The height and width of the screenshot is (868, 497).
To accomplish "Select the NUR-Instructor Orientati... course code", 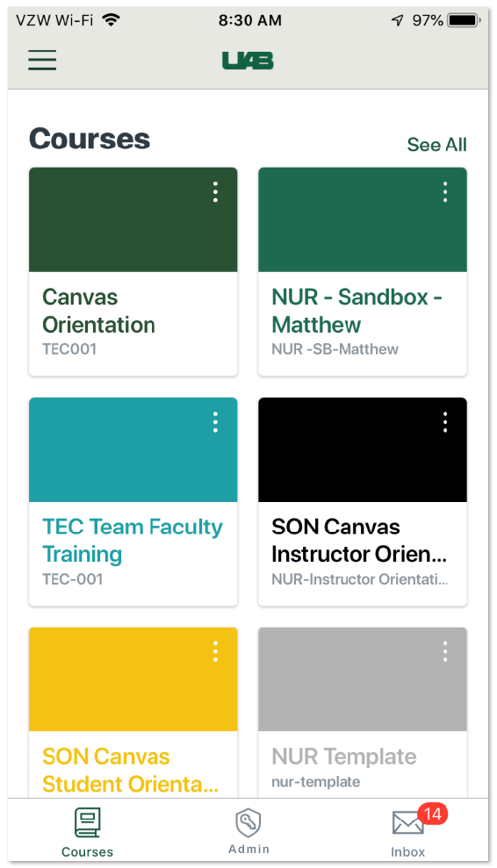I will tap(360, 579).
